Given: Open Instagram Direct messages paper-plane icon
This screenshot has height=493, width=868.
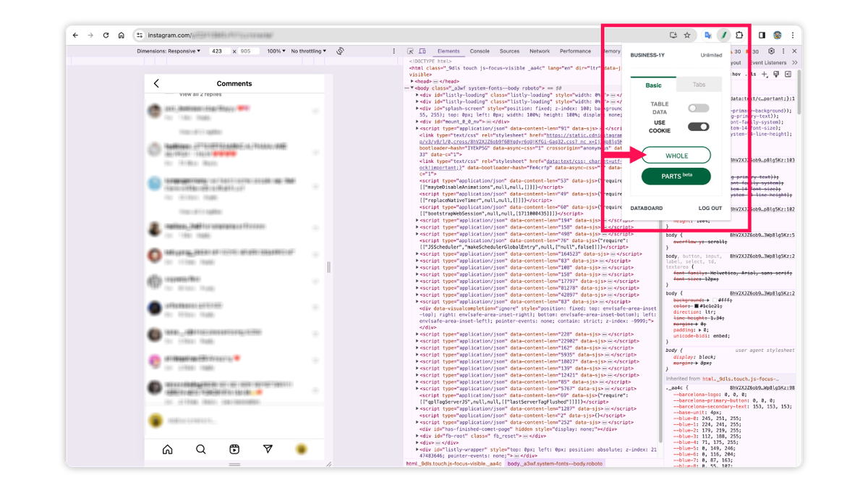Looking at the screenshot, I should pos(268,450).
